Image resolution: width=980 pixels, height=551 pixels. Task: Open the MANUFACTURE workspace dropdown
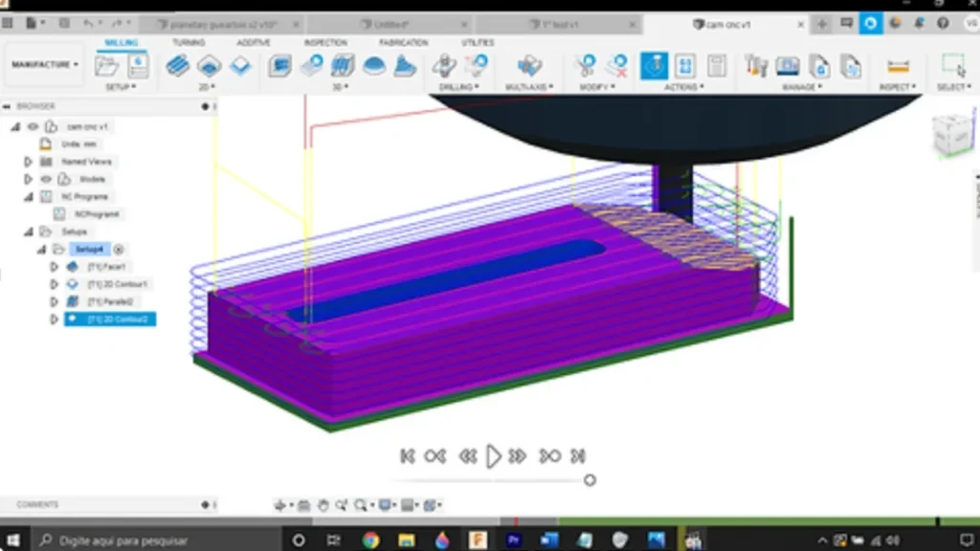click(44, 65)
